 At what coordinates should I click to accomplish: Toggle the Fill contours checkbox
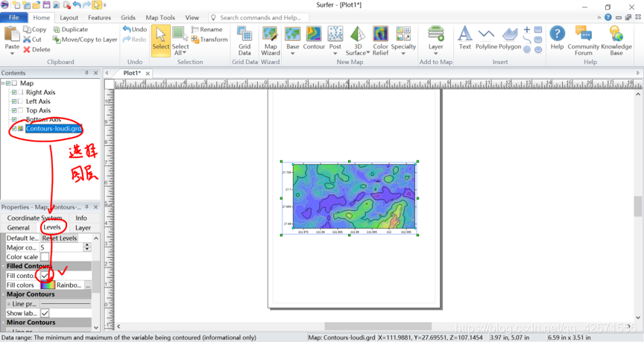pos(45,276)
